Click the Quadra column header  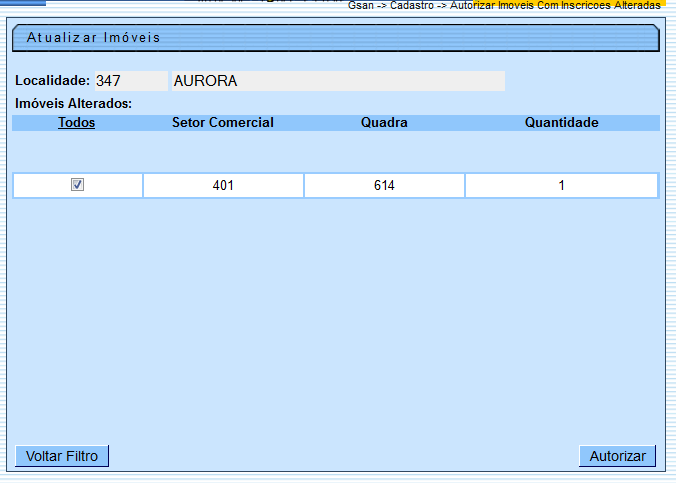pos(384,123)
